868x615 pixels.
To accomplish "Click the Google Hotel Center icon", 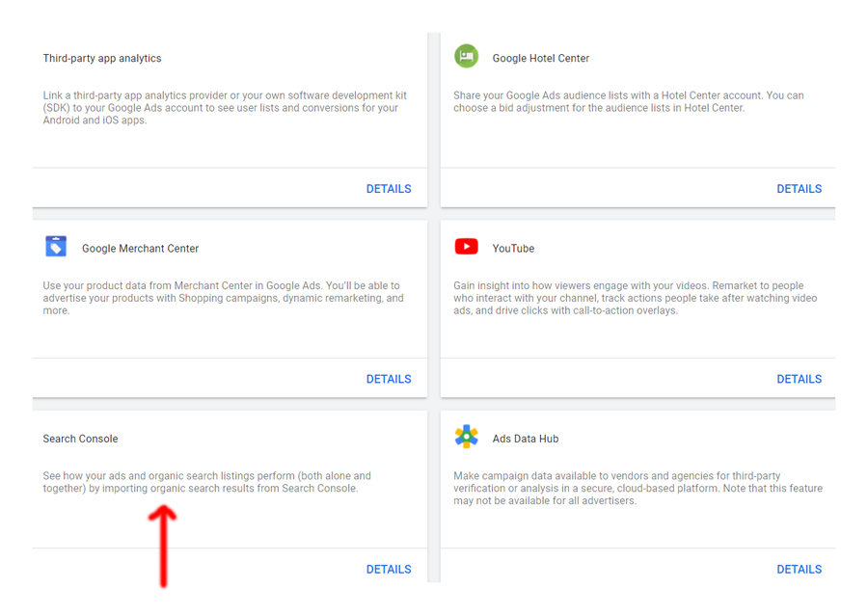I will pyautogui.click(x=466, y=56).
